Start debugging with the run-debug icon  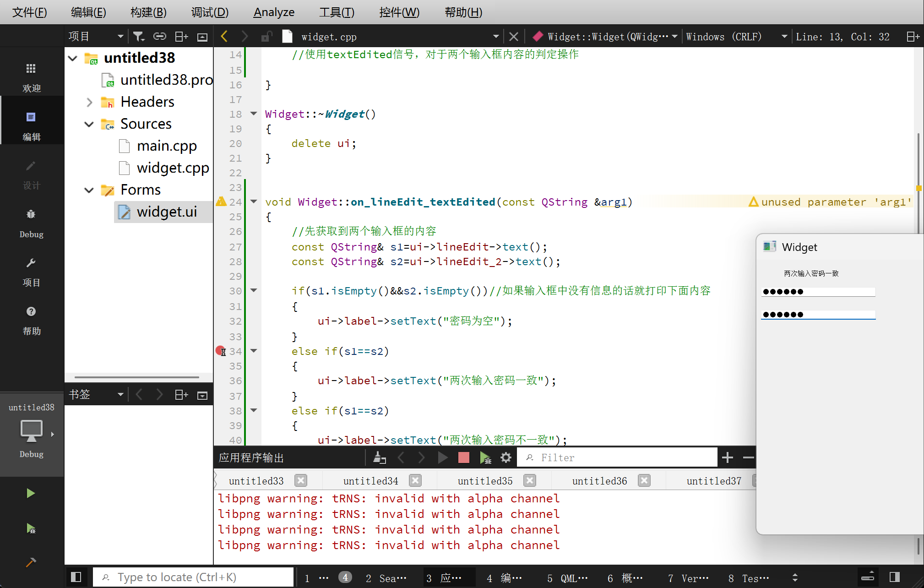[x=30, y=528]
